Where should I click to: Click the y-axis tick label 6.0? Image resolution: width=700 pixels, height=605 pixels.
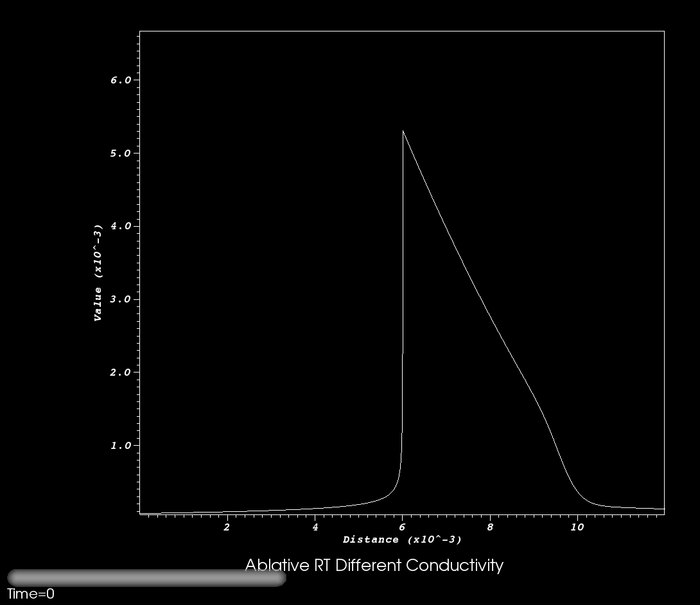[121, 80]
